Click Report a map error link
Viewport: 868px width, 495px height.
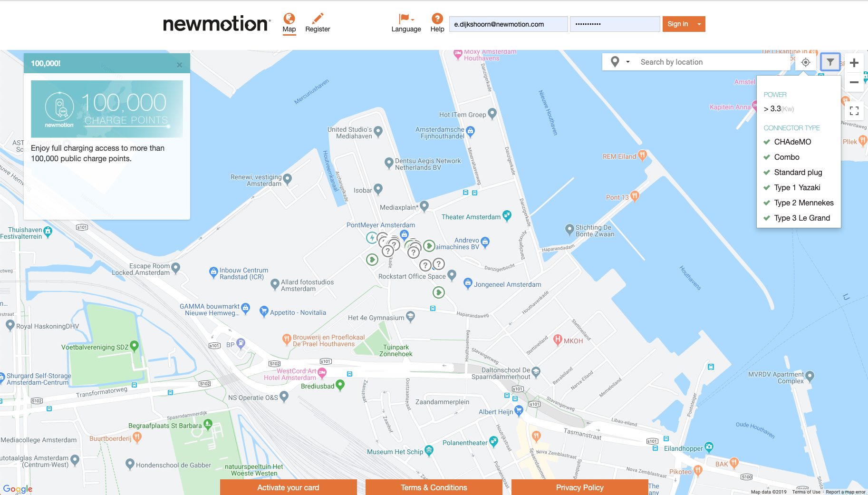(846, 492)
